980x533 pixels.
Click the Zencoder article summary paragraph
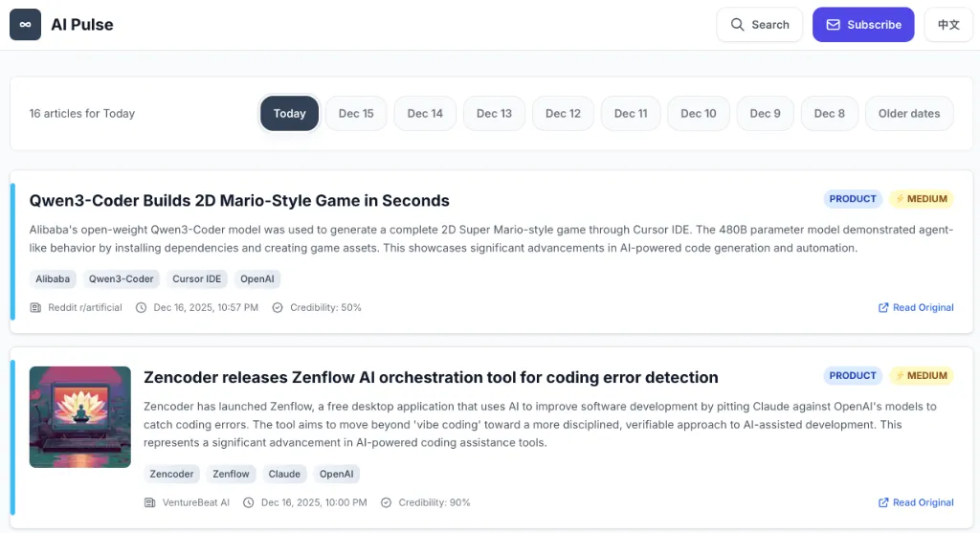(541, 424)
